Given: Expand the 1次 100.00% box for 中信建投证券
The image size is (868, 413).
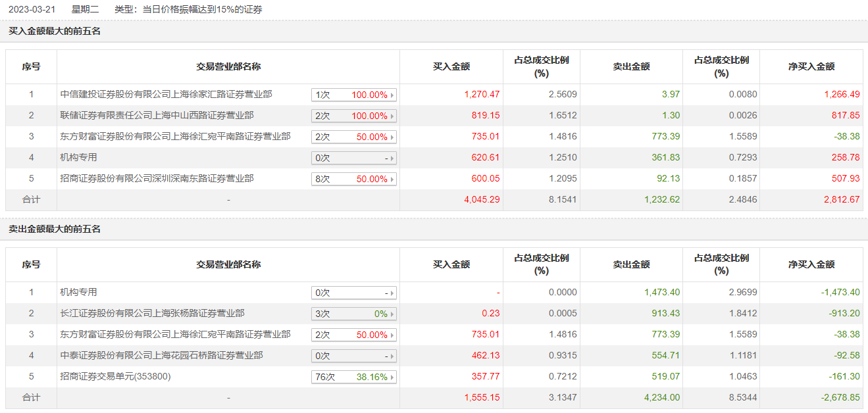Looking at the screenshot, I should (354, 95).
